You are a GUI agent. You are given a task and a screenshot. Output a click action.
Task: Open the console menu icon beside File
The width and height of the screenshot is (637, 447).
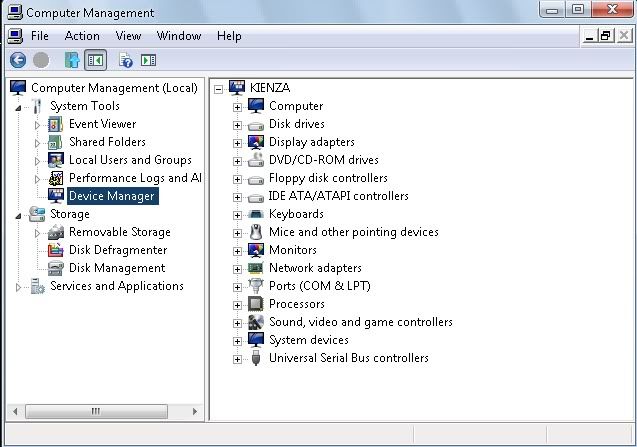click(x=15, y=36)
